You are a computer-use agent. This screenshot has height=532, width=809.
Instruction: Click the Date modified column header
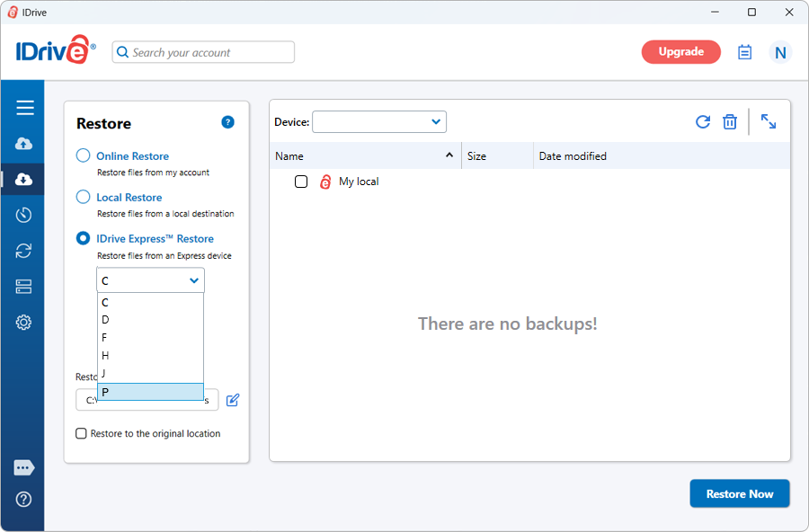[x=662, y=155]
